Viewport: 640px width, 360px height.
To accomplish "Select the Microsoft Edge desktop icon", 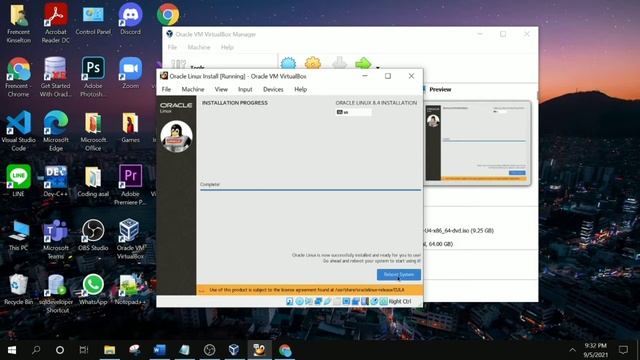I will point(56,131).
